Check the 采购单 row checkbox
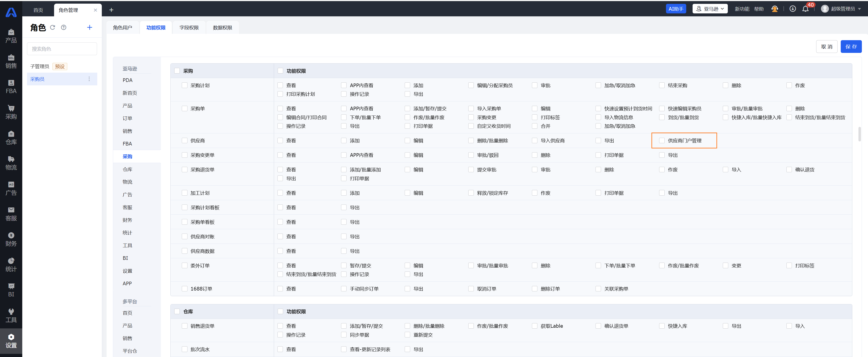 coord(185,108)
